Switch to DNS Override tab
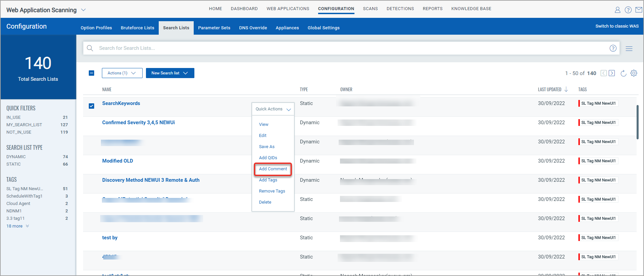Screen dimensions: 644x276 253,28
